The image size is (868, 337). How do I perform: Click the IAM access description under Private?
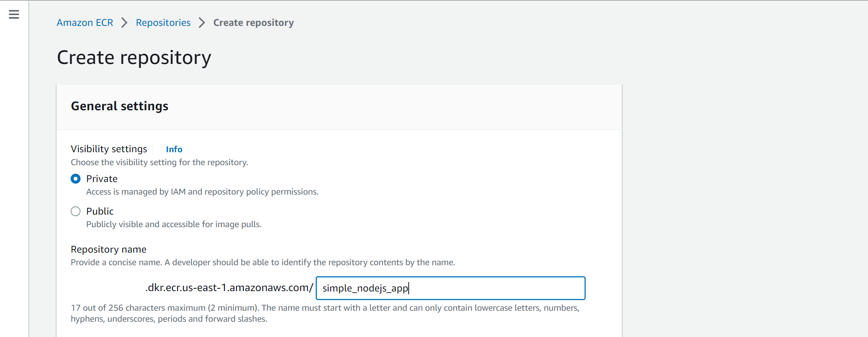(x=202, y=192)
